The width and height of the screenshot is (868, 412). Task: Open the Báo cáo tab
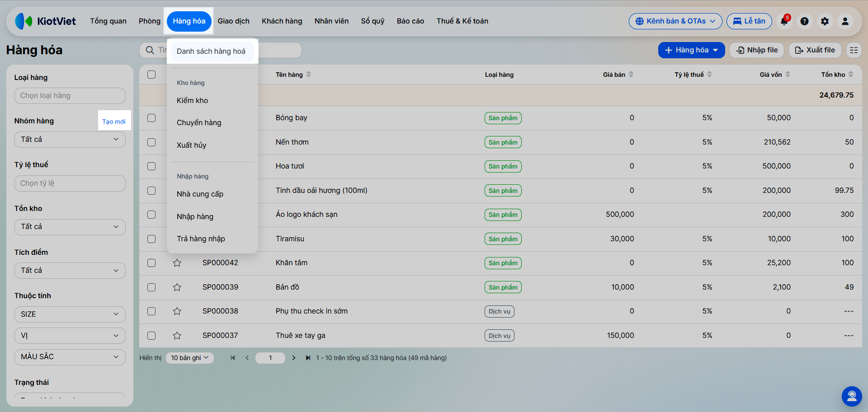[410, 21]
